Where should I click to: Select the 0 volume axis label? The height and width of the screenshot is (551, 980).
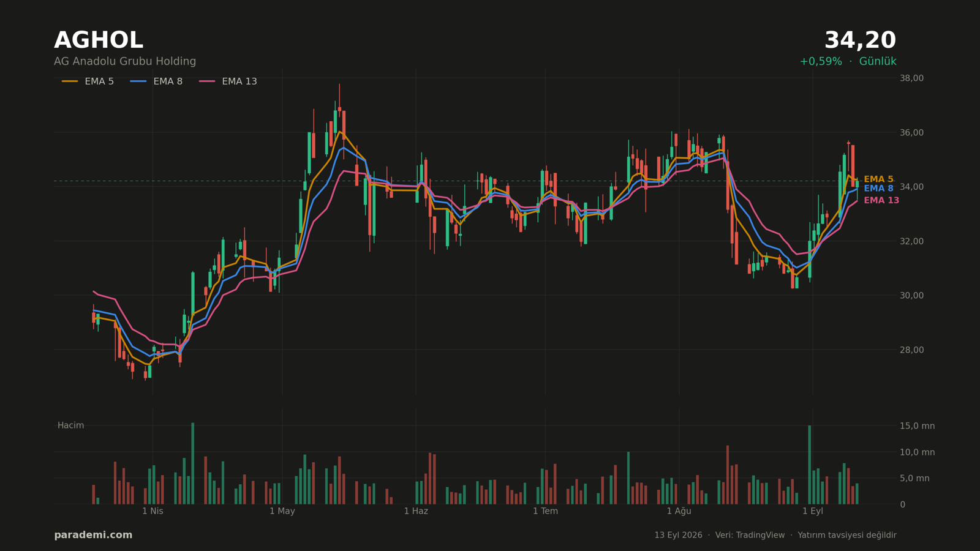902,504
